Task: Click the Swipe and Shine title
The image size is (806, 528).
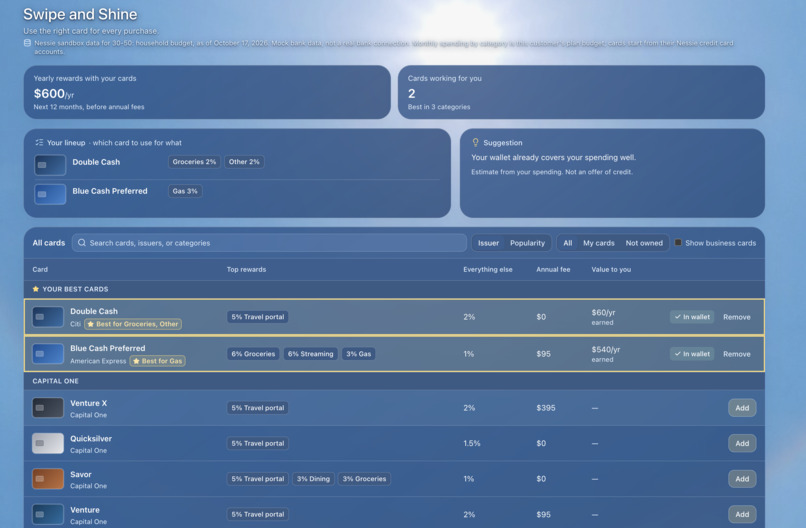Action: coord(80,14)
